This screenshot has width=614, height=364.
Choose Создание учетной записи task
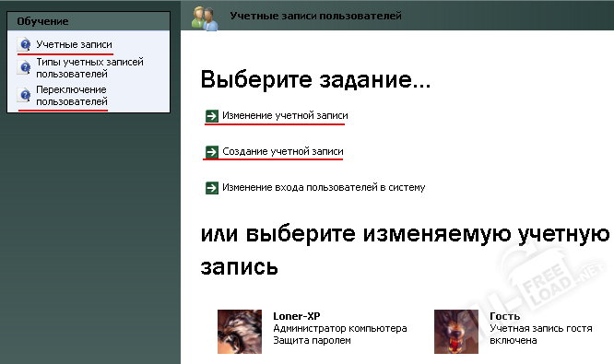283,151
